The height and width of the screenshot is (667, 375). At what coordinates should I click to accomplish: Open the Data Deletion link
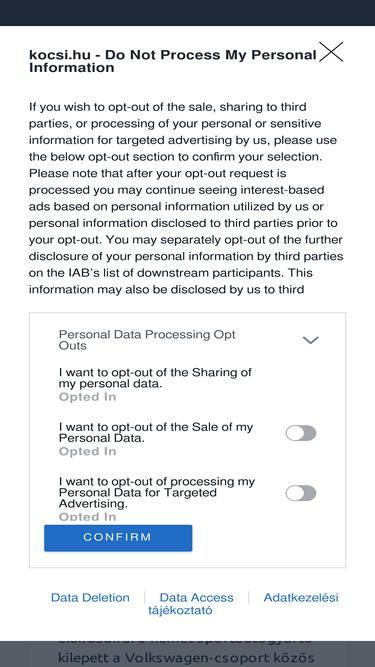point(90,597)
